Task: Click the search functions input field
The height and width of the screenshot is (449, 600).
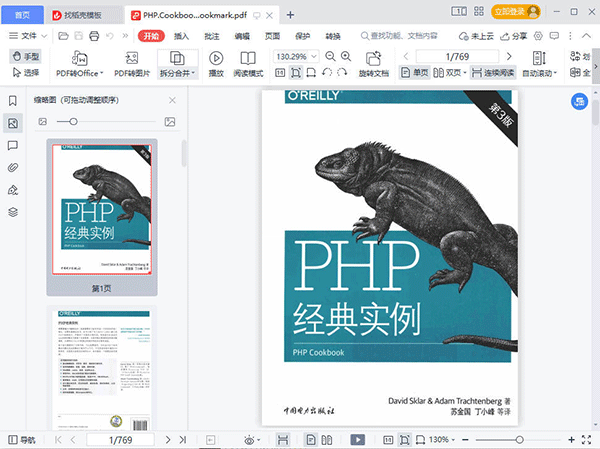Action: click(x=399, y=36)
